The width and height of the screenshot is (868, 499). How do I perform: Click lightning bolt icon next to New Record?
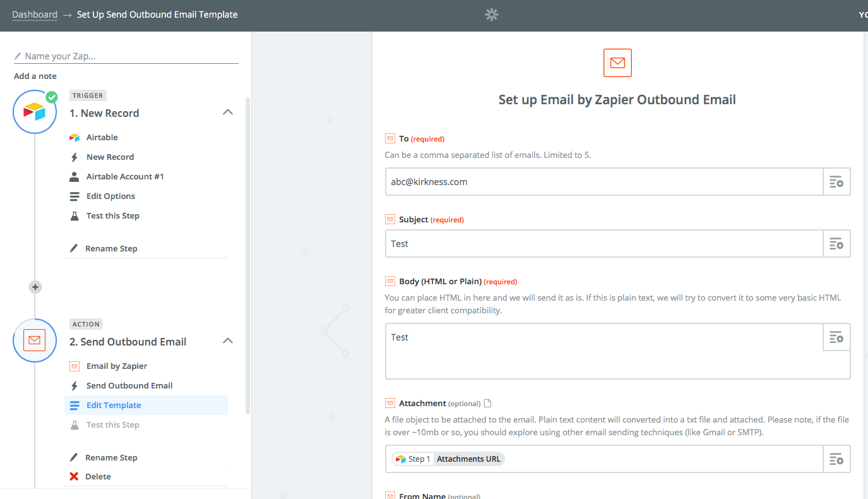(74, 157)
